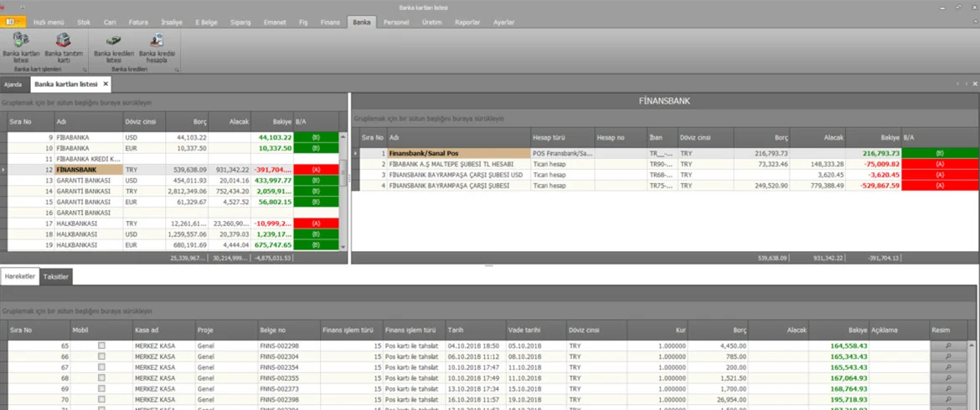Open image for transaction row 65

pyautogui.click(x=948, y=345)
